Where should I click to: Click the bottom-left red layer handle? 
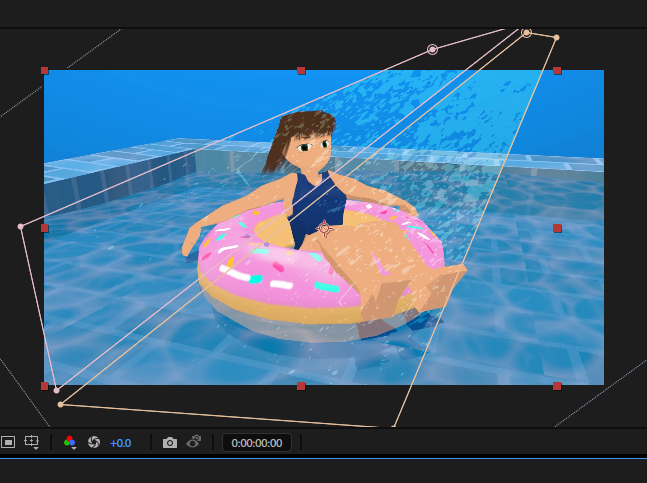click(45, 386)
